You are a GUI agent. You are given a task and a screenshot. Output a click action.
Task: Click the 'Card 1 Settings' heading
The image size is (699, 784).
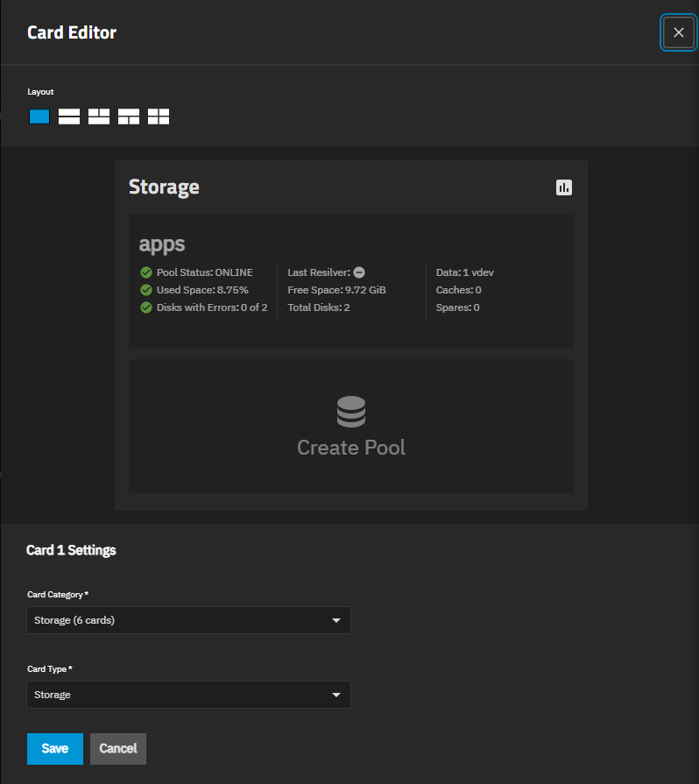point(71,550)
